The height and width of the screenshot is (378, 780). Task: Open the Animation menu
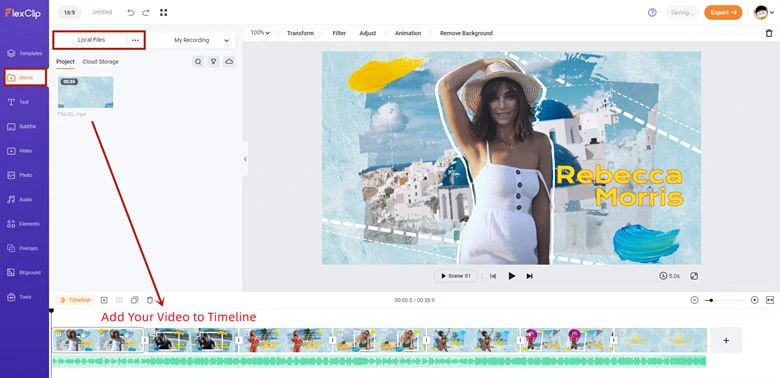coord(408,33)
